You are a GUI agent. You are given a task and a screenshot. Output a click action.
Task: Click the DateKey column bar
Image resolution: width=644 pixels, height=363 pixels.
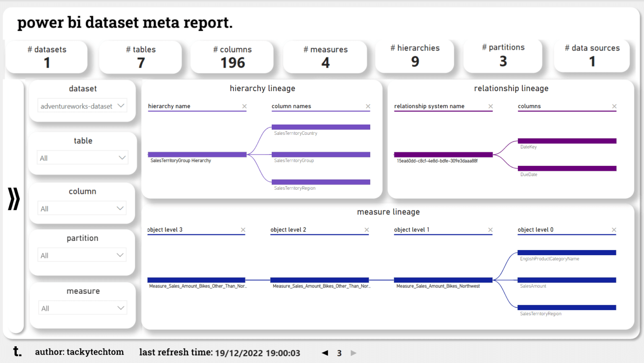coord(567,140)
